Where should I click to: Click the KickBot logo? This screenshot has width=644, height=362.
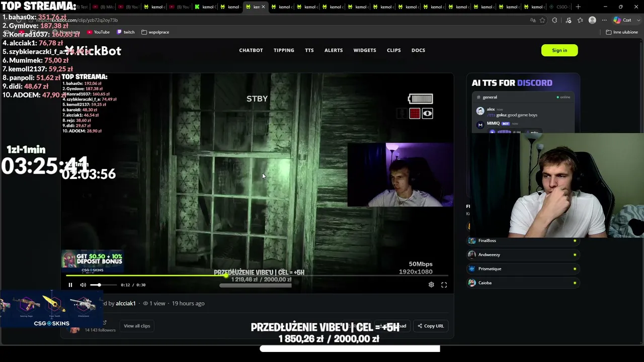[93, 51]
